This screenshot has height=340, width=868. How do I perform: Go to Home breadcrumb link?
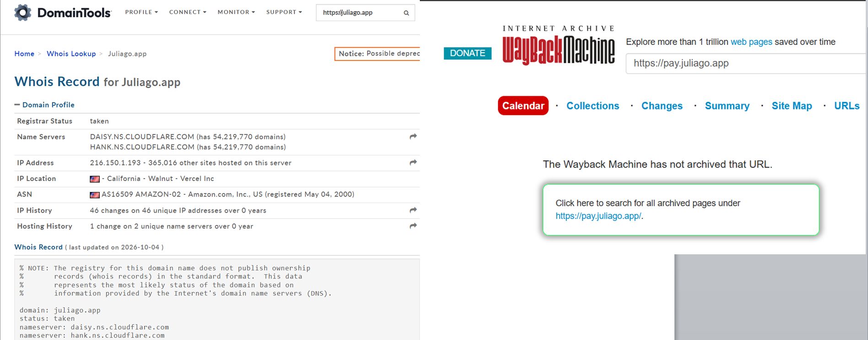(x=24, y=54)
